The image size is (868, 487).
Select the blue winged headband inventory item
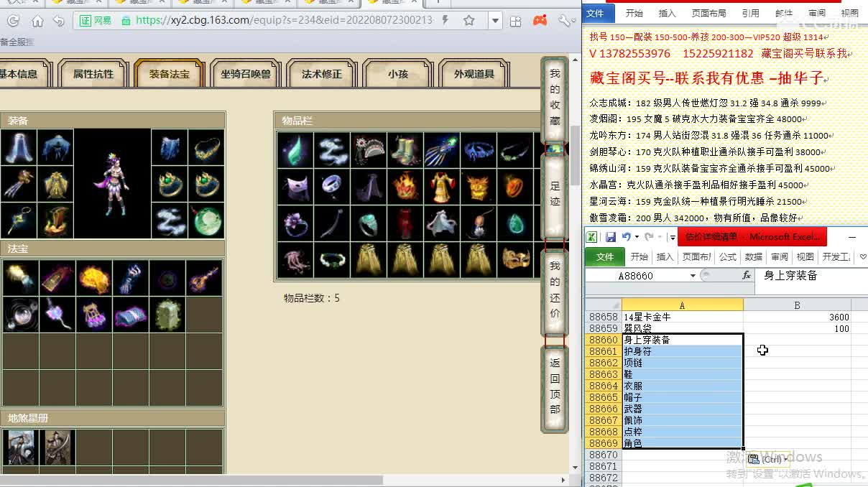[479, 150]
